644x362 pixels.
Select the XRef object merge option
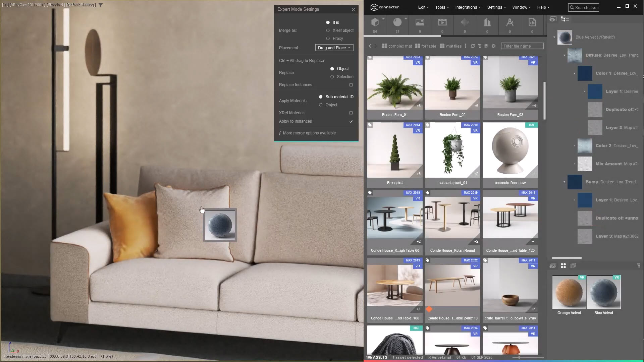(328, 31)
